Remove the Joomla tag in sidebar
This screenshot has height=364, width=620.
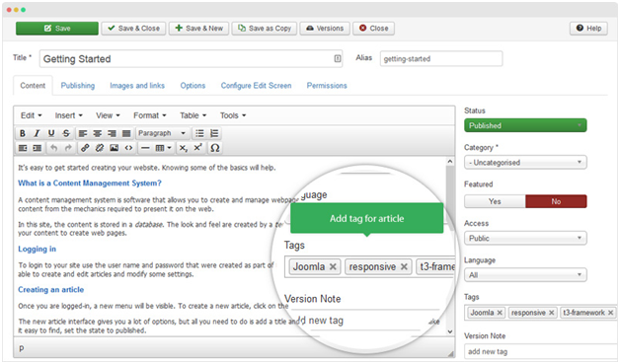coord(500,313)
